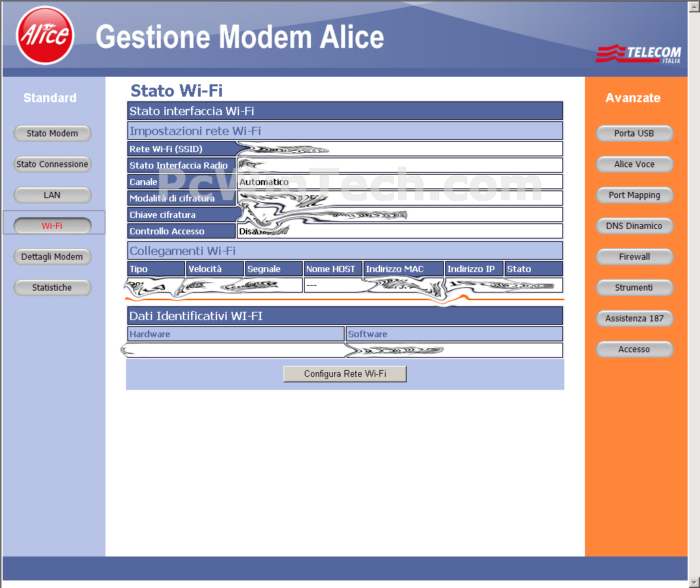The width and height of the screenshot is (700, 588).
Task: Click the Dati Identificativi WI-FI header
Action: pyautogui.click(x=345, y=316)
